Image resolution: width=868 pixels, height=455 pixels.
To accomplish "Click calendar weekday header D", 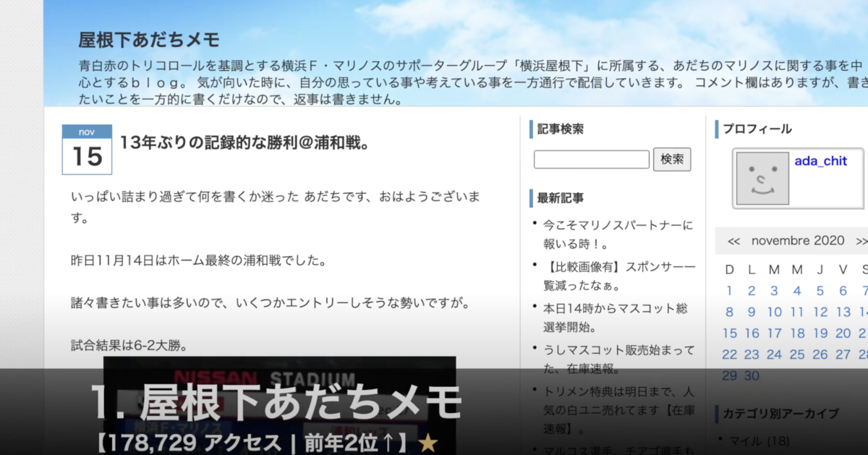I will click(729, 270).
